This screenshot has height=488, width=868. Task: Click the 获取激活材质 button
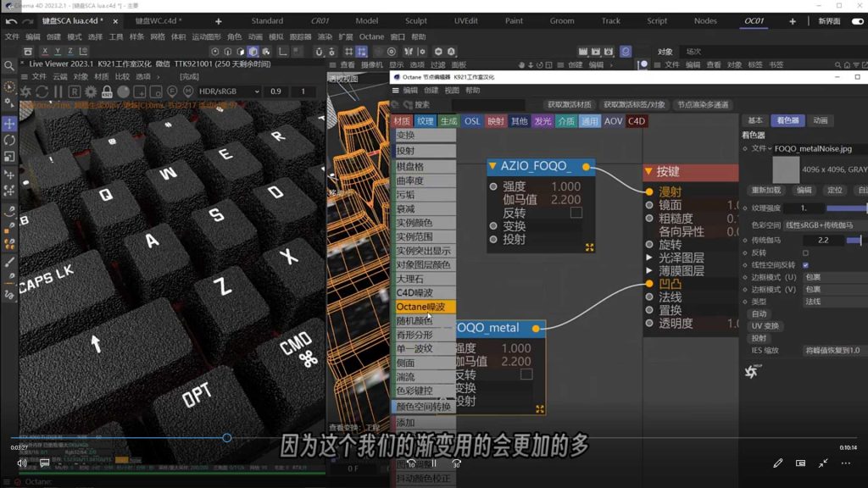569,103
